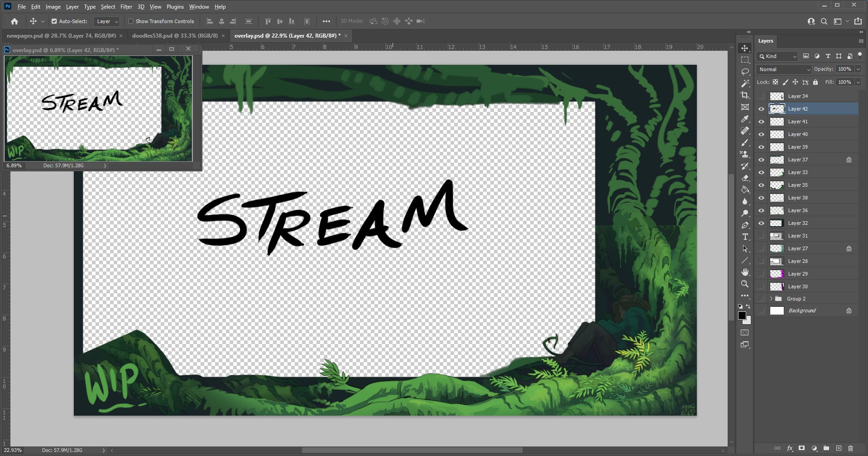The height and width of the screenshot is (456, 868).
Task: Open Edit Toolbar three-dots icon
Action: (x=745, y=296)
